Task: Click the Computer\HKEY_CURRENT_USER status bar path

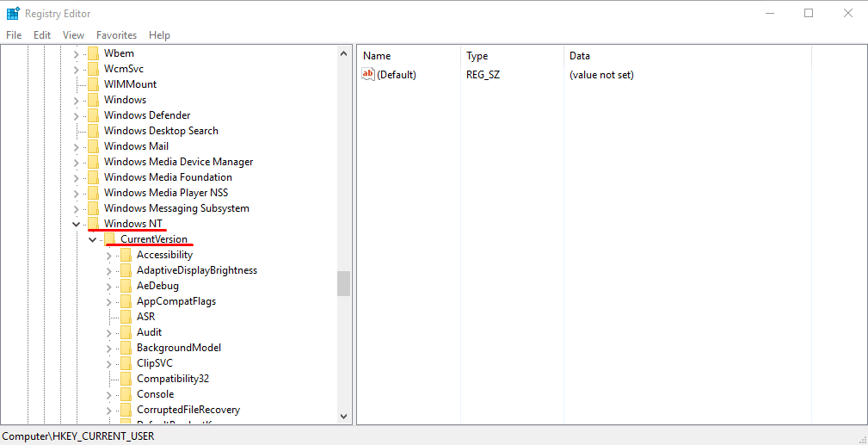Action: [x=78, y=436]
